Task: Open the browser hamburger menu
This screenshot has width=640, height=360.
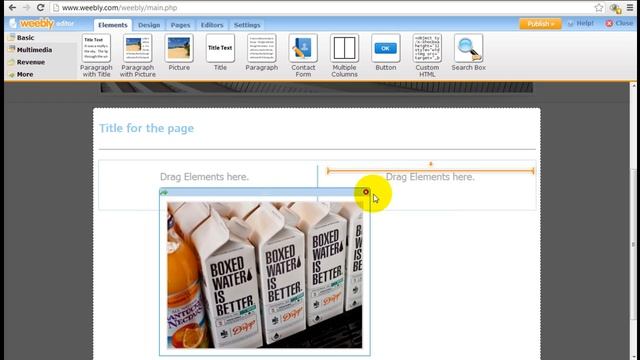Action: [x=630, y=7]
